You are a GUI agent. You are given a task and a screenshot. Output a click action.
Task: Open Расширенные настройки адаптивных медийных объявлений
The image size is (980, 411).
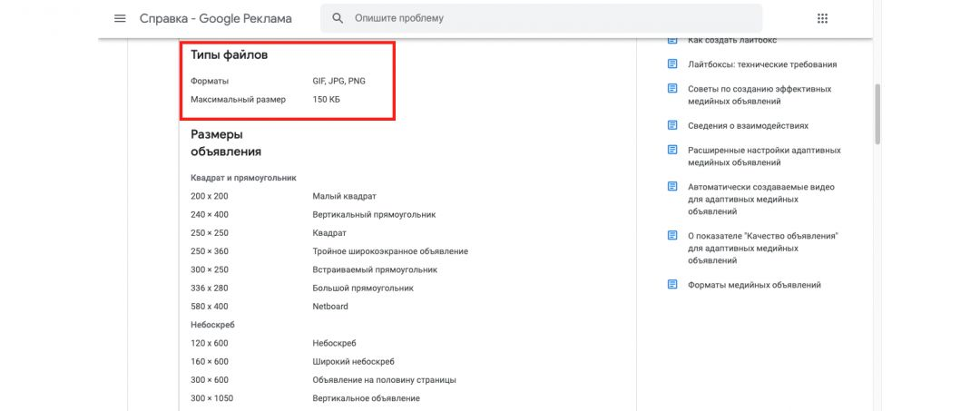pyautogui.click(x=764, y=156)
